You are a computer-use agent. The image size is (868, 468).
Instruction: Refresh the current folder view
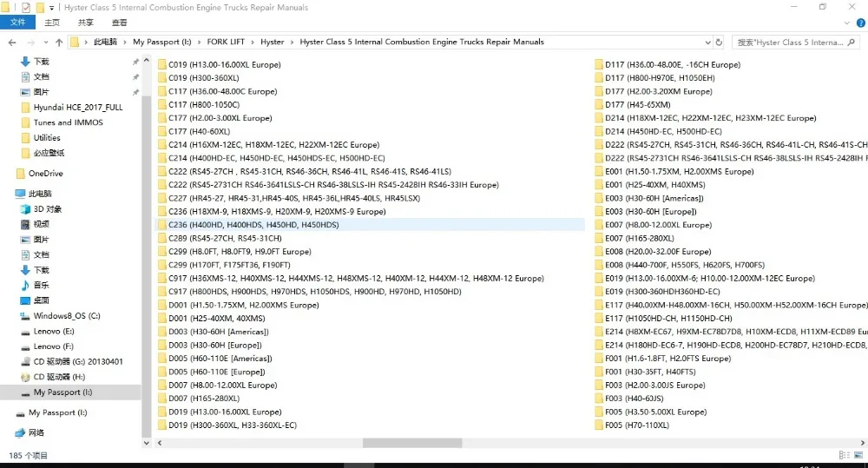(719, 42)
